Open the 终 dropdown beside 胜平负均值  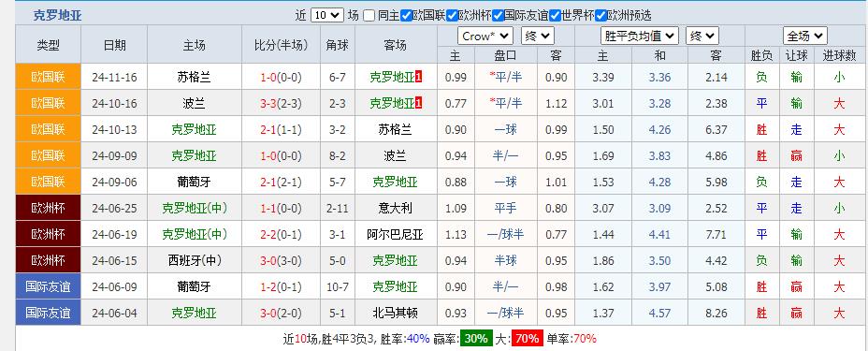(x=702, y=37)
